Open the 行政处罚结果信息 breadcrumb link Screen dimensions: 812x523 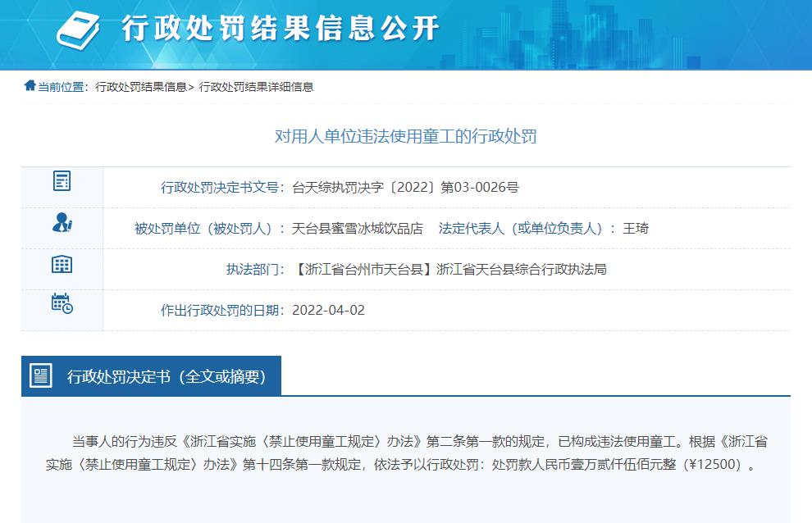point(141,87)
